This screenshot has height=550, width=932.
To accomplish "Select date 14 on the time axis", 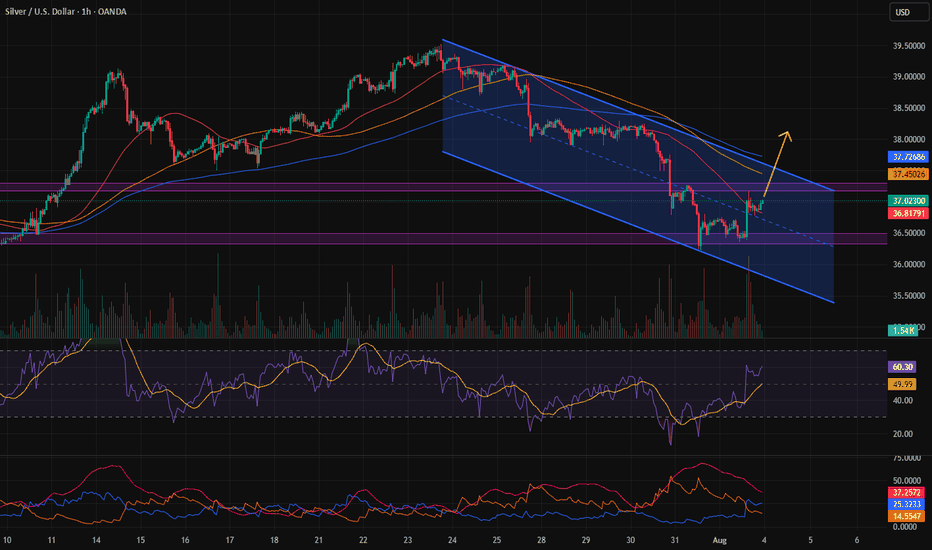I will pyautogui.click(x=96, y=540).
